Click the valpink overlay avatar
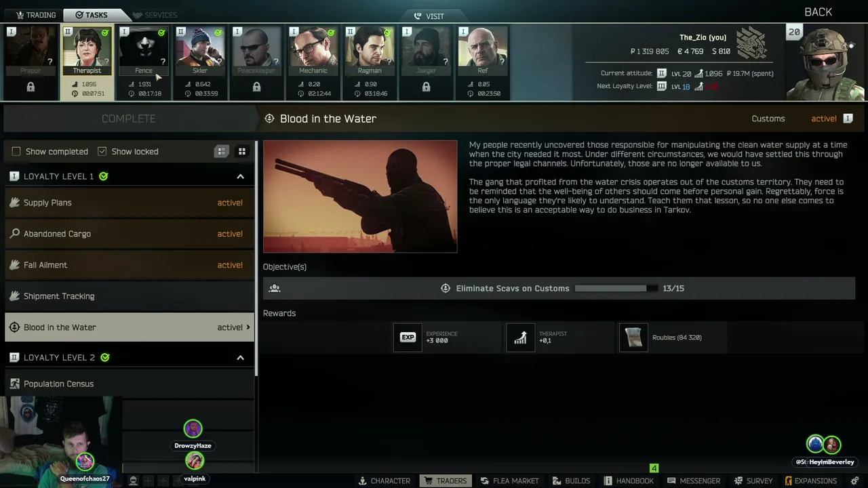Image resolution: width=868 pixels, height=488 pixels. click(195, 461)
